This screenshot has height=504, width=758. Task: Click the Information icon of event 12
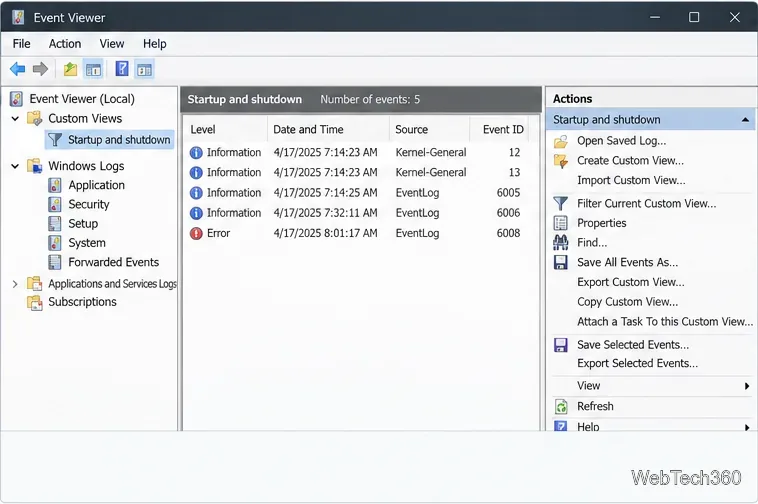(x=196, y=153)
